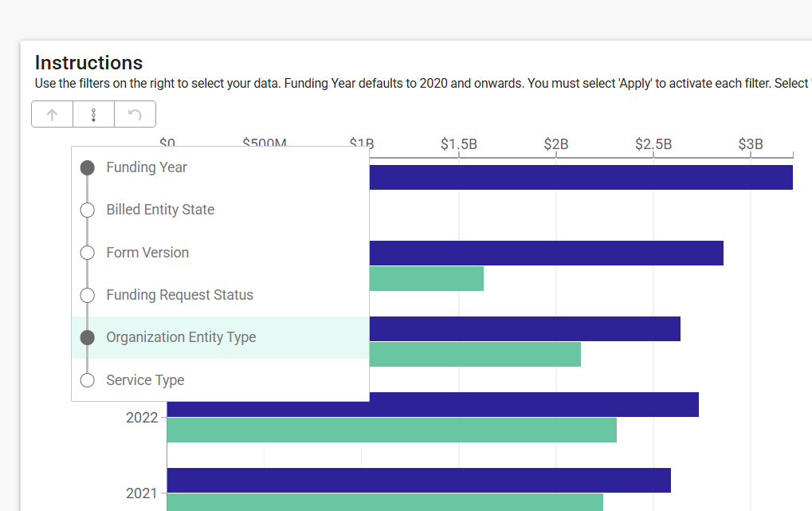Click the drill-up arrow icon
The width and height of the screenshot is (812, 511).
coord(53,115)
